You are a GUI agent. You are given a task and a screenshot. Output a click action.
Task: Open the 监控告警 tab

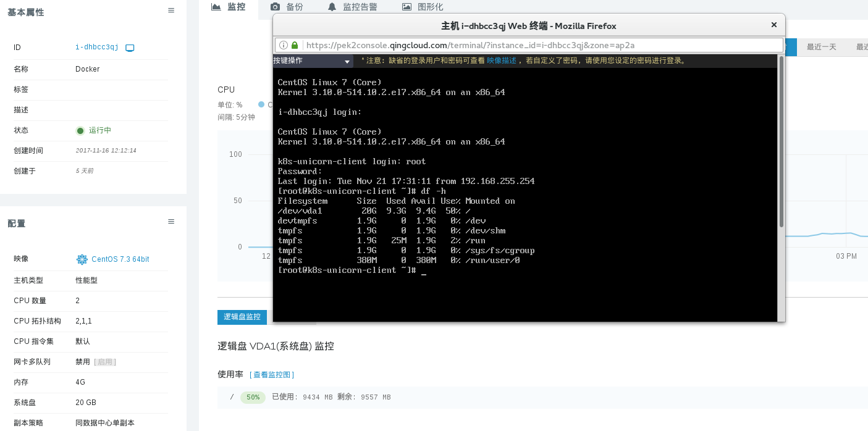coord(353,7)
